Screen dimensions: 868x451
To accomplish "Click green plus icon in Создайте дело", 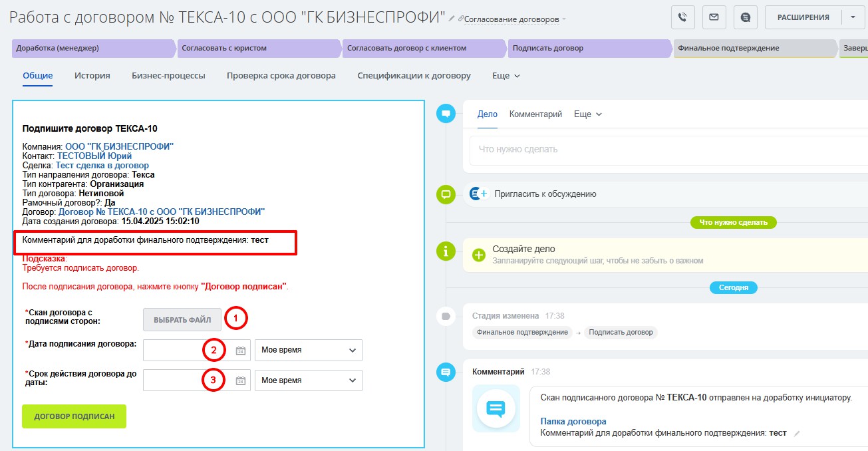I will tap(479, 255).
